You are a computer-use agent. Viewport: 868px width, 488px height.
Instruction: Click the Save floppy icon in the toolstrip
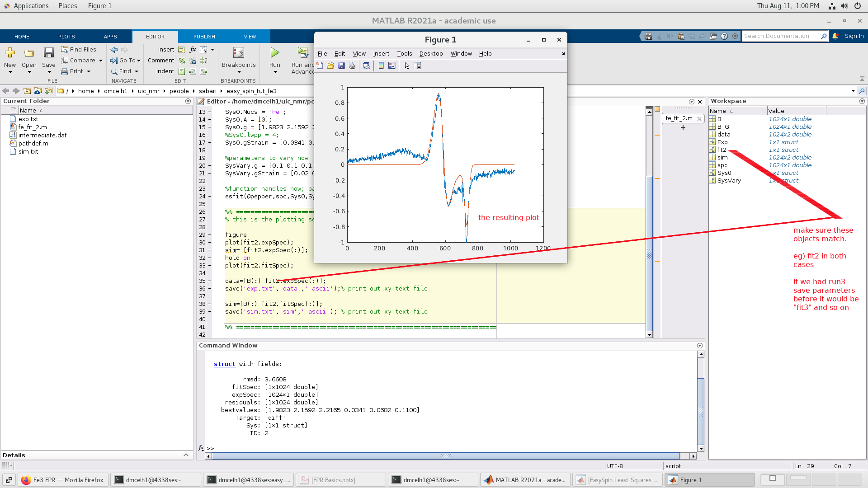pyautogui.click(x=48, y=53)
